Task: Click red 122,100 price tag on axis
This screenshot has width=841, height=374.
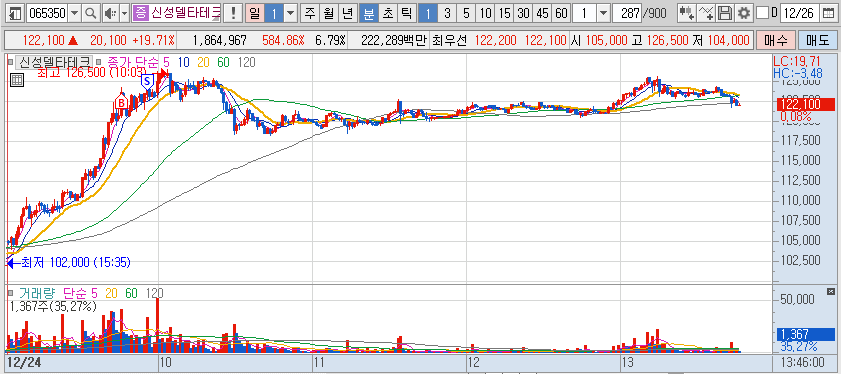Action: (x=805, y=104)
